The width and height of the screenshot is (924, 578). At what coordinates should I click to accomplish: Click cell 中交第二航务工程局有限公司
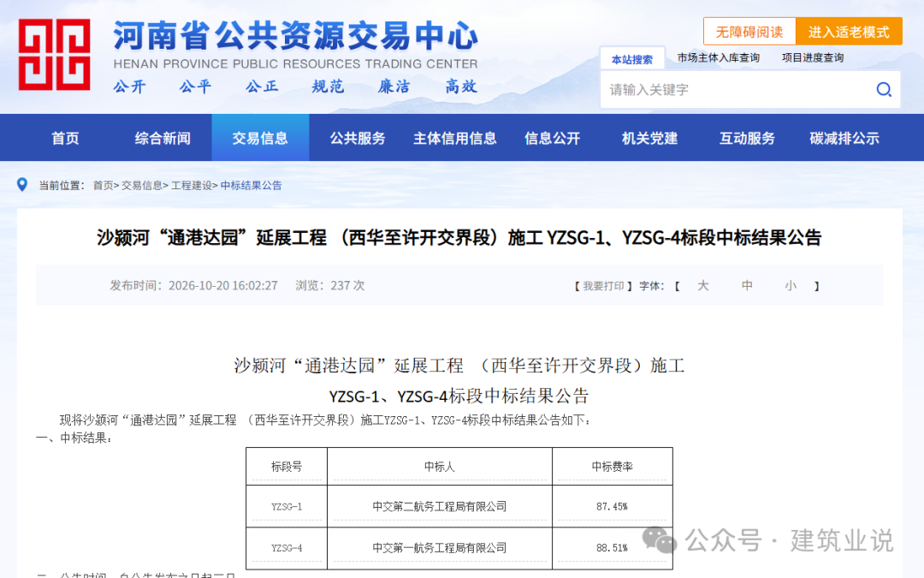(x=440, y=507)
